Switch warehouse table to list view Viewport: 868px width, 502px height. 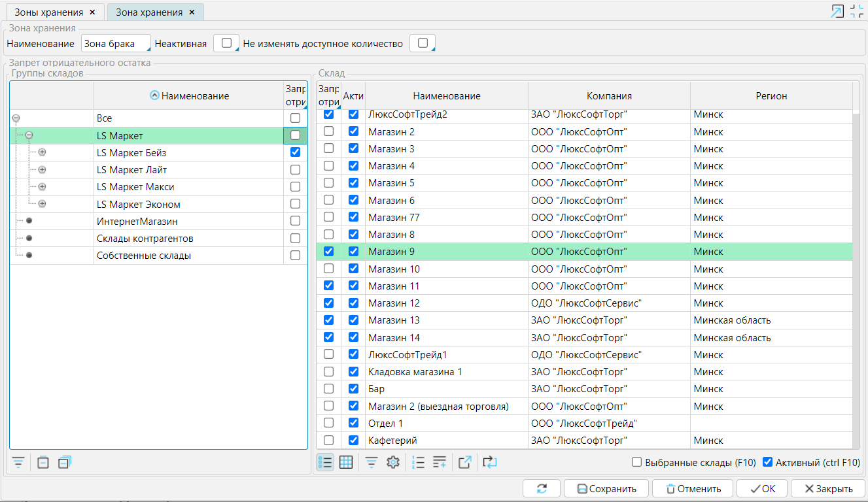click(x=325, y=463)
